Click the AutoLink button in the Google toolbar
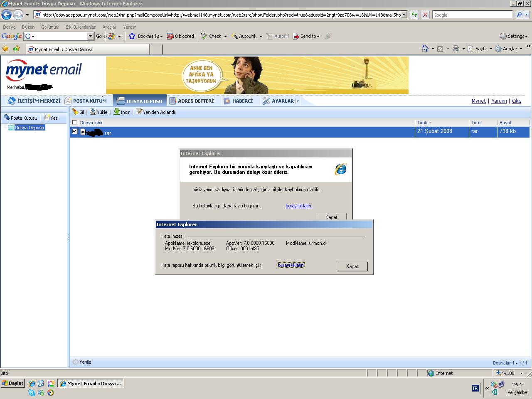Viewport: 532px width, 399px height. (244, 36)
